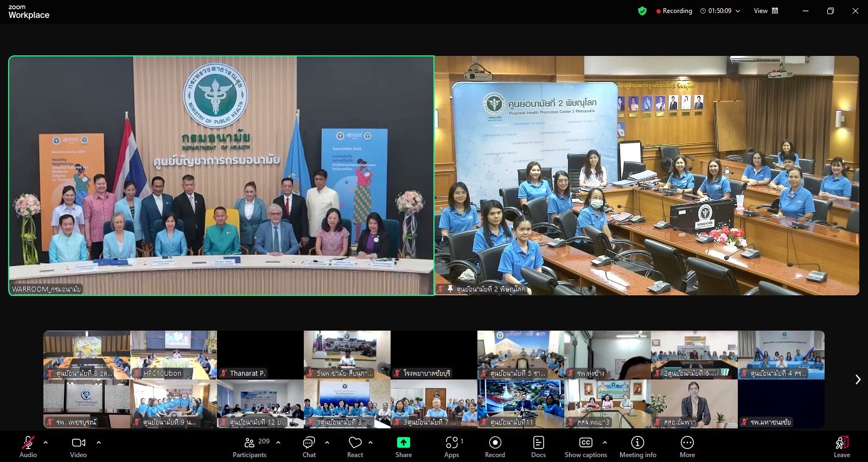Expand the meeting timer dropdown arrow
The image size is (868, 462).
[x=738, y=11]
